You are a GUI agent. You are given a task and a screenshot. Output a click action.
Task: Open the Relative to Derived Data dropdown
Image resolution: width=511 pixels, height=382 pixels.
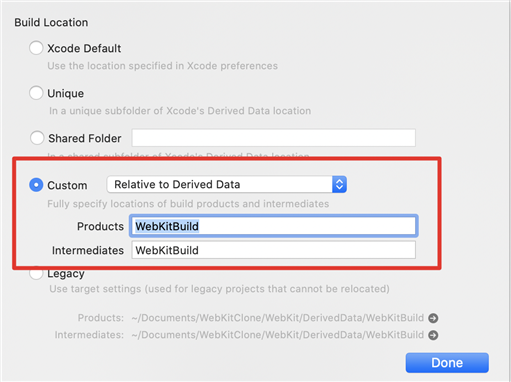coord(227,184)
